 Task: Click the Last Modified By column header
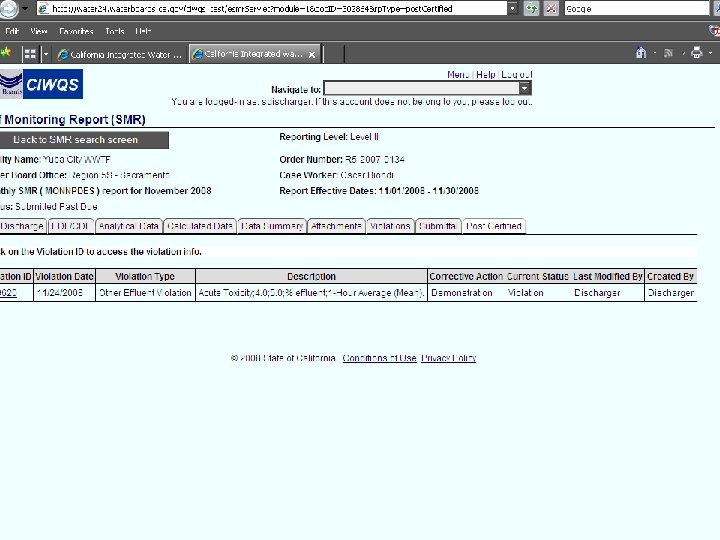point(608,276)
